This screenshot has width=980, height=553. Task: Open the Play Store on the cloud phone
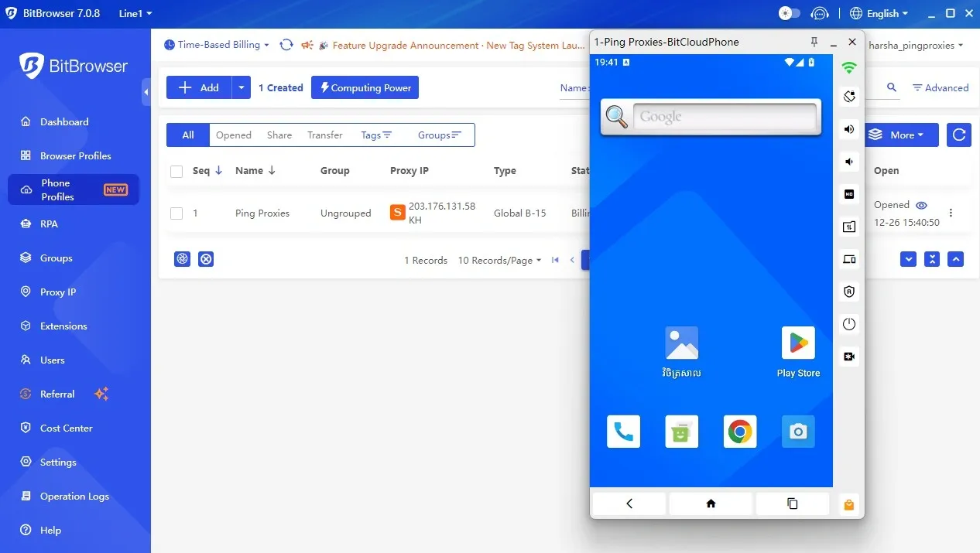coord(797,343)
